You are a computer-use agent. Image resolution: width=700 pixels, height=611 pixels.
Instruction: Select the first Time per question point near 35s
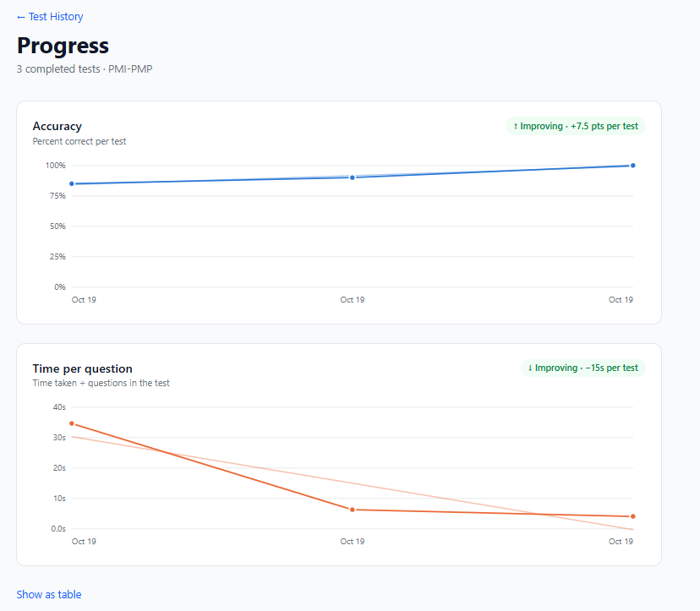(x=72, y=423)
